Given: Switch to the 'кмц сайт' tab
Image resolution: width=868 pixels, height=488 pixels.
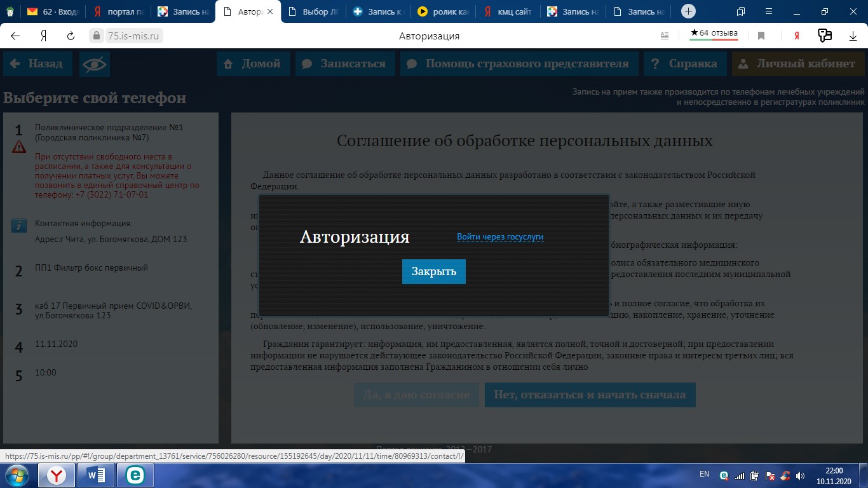Looking at the screenshot, I should pyautogui.click(x=507, y=11).
